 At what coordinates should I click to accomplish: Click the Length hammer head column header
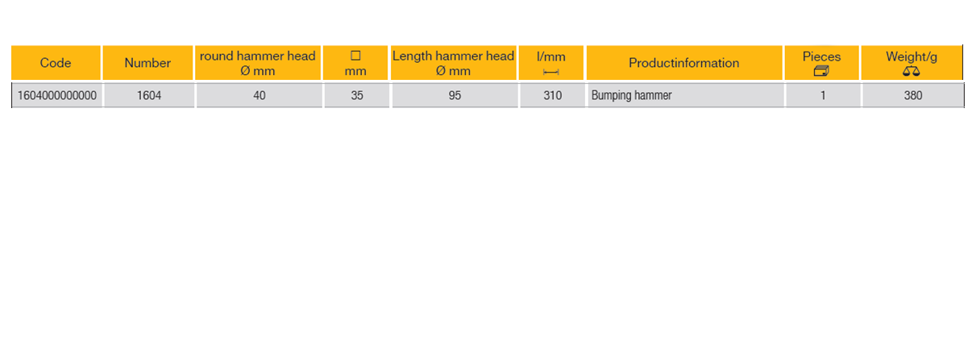click(x=453, y=63)
